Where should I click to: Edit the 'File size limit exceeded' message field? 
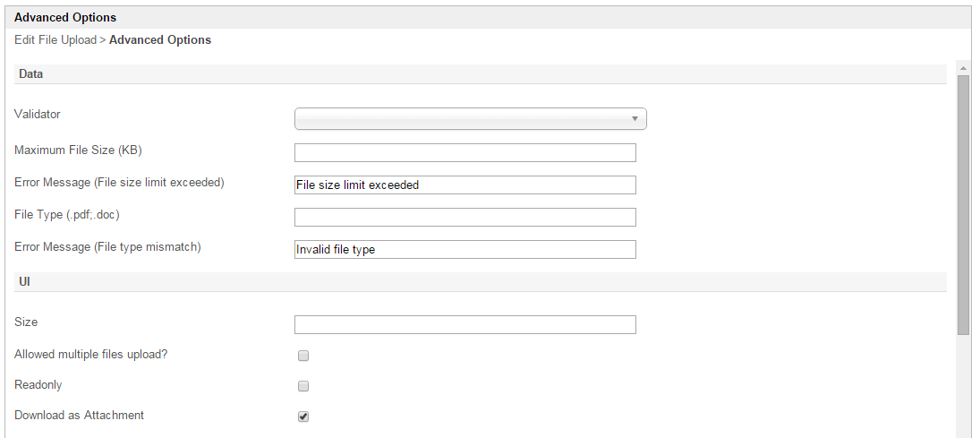point(464,185)
